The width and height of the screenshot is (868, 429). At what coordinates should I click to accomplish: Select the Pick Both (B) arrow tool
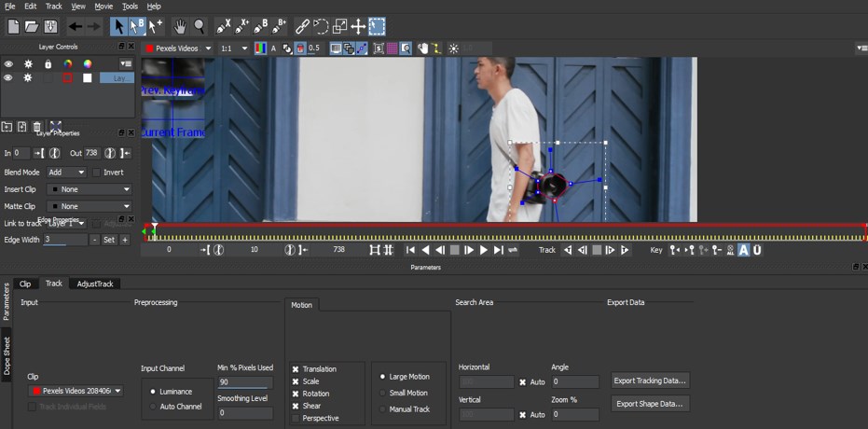[x=137, y=26]
